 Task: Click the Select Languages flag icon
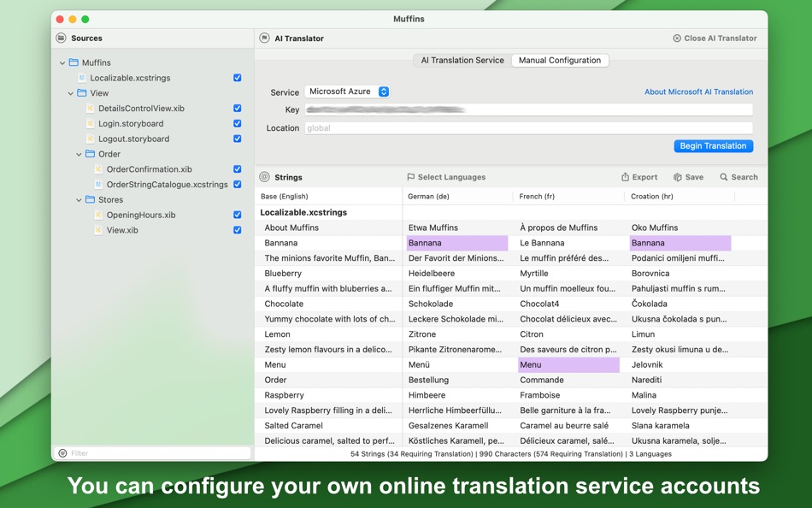coord(410,177)
